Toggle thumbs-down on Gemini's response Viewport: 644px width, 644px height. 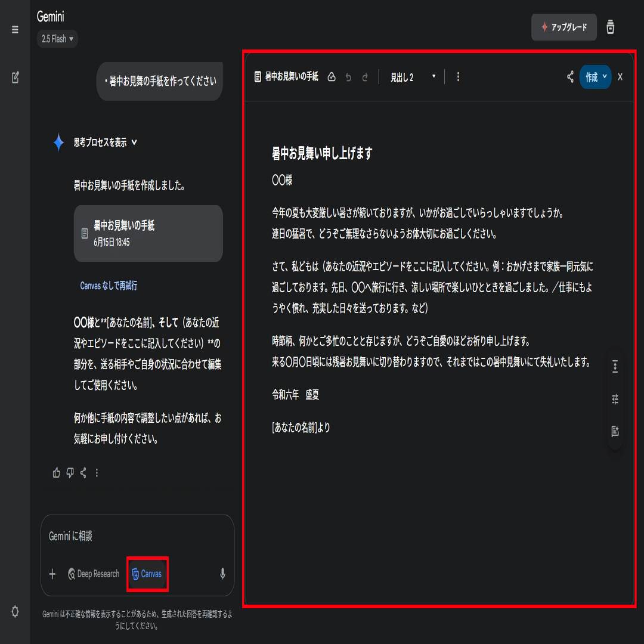70,472
